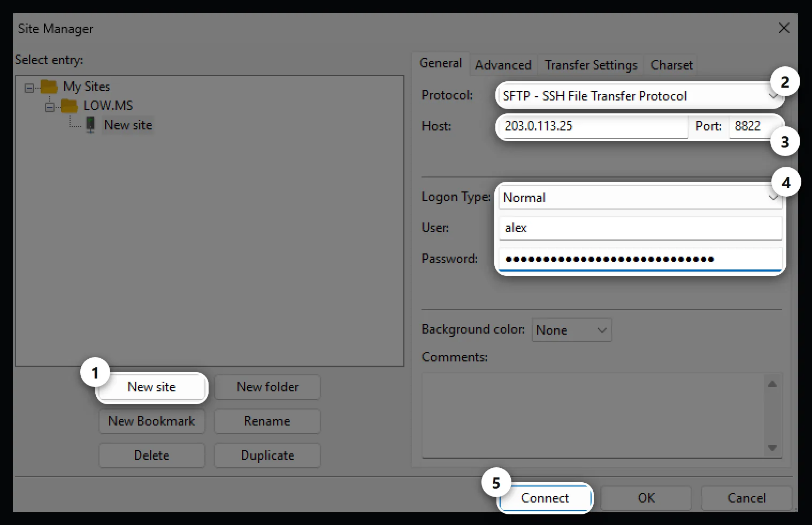Click into the Password field
This screenshot has height=525, width=812.
point(640,259)
